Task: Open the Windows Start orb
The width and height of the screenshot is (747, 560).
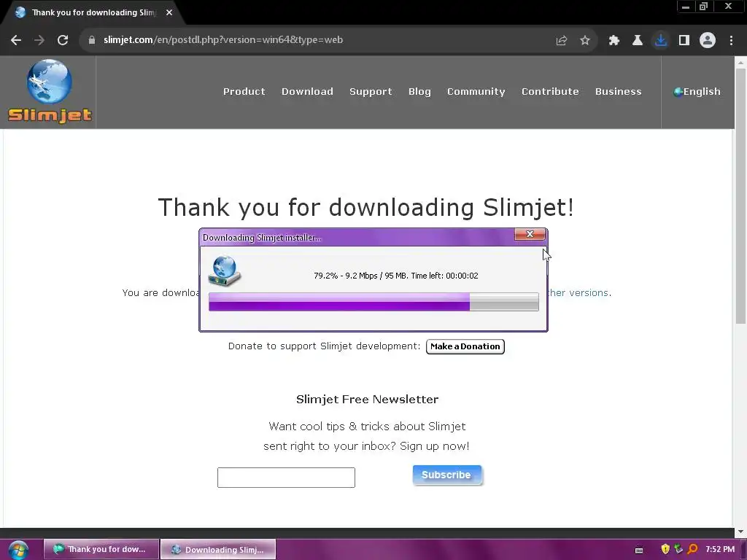Action: [x=18, y=550]
